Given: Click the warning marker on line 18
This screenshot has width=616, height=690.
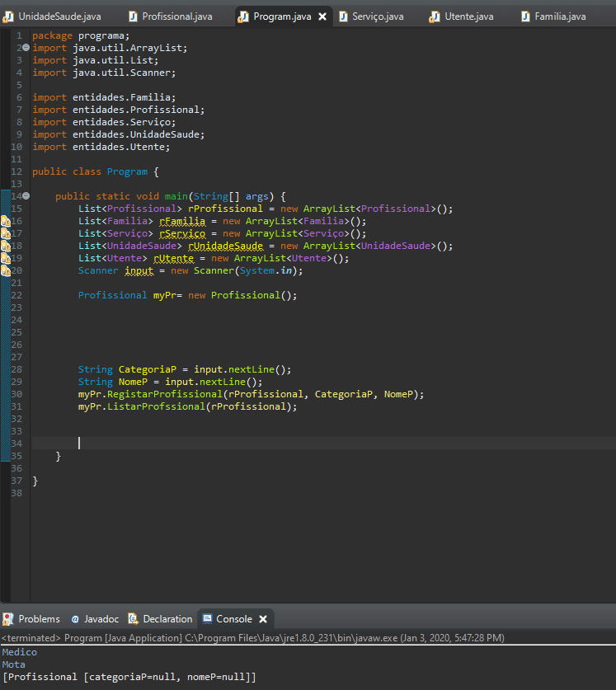Looking at the screenshot, I should [5, 246].
